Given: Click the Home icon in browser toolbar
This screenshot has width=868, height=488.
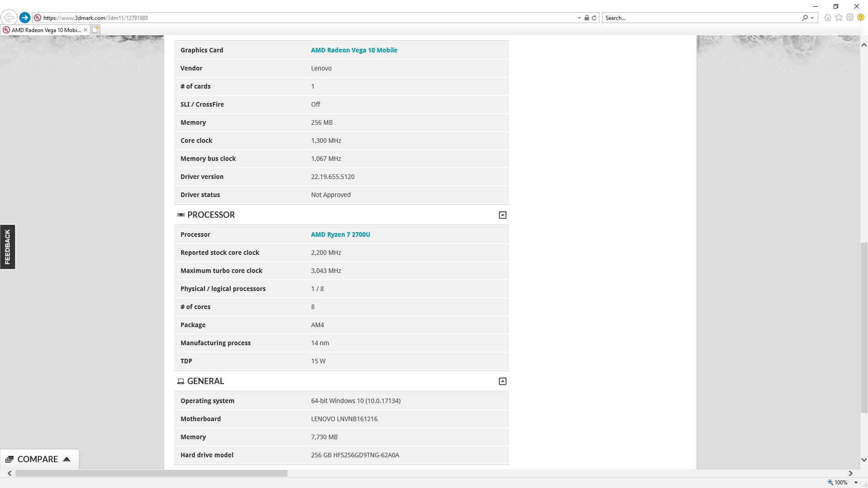Looking at the screenshot, I should (x=828, y=18).
